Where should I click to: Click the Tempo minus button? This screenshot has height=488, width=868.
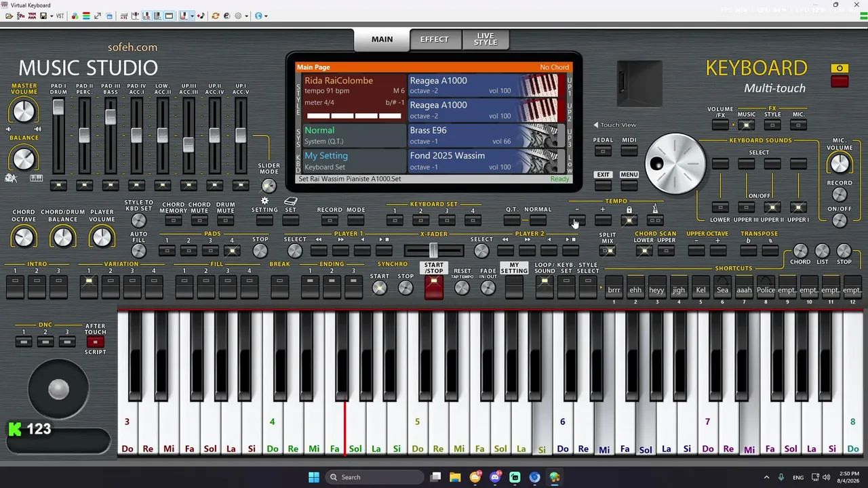pos(577,220)
